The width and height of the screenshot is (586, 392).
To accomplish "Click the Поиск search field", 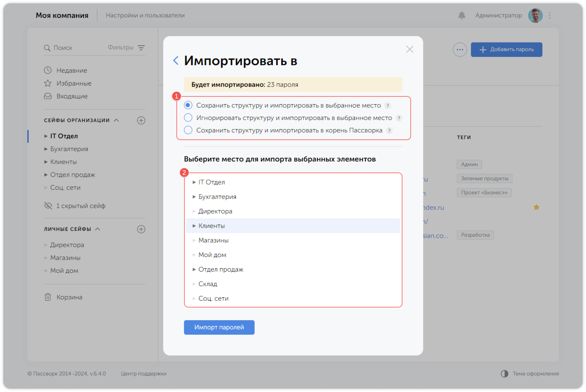I will [63, 47].
